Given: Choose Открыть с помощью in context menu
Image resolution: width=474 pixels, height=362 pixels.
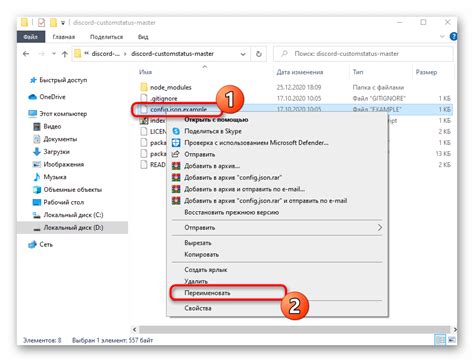Looking at the screenshot, I should [216, 120].
